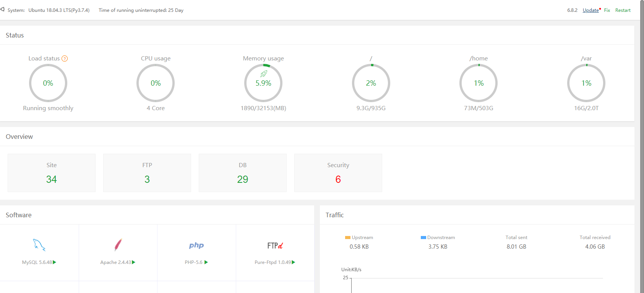
Task: Click the 'Running smoothly' status text
Action: pos(48,108)
